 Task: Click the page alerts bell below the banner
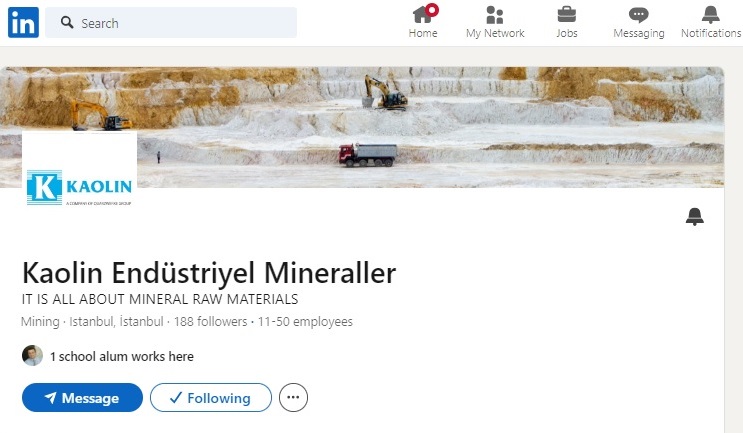(695, 216)
